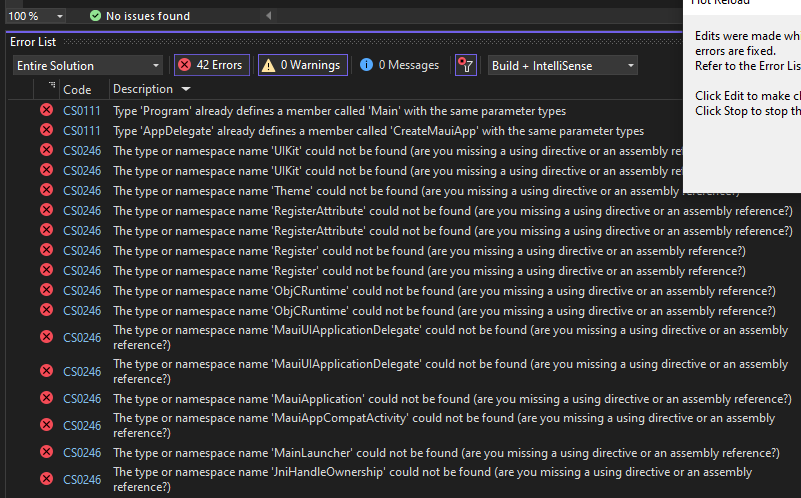801x498 pixels.
Task: Open Description column filter arrow
Action: (x=186, y=89)
